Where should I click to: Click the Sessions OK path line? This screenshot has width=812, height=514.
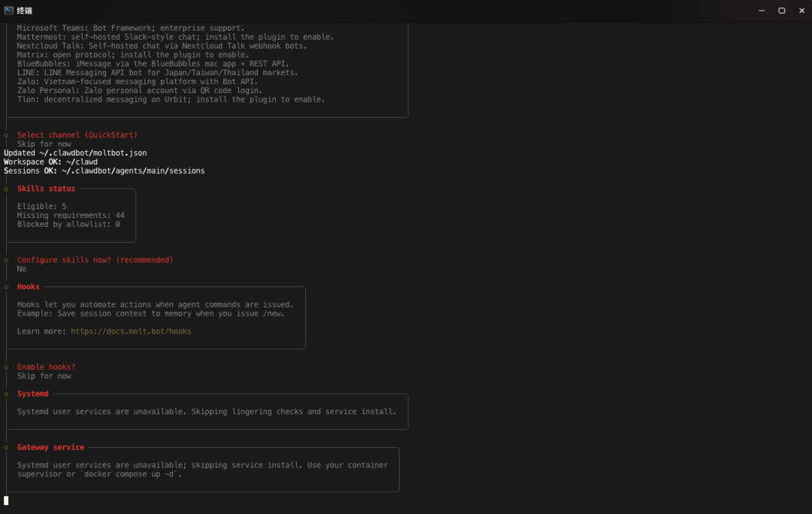(104, 171)
